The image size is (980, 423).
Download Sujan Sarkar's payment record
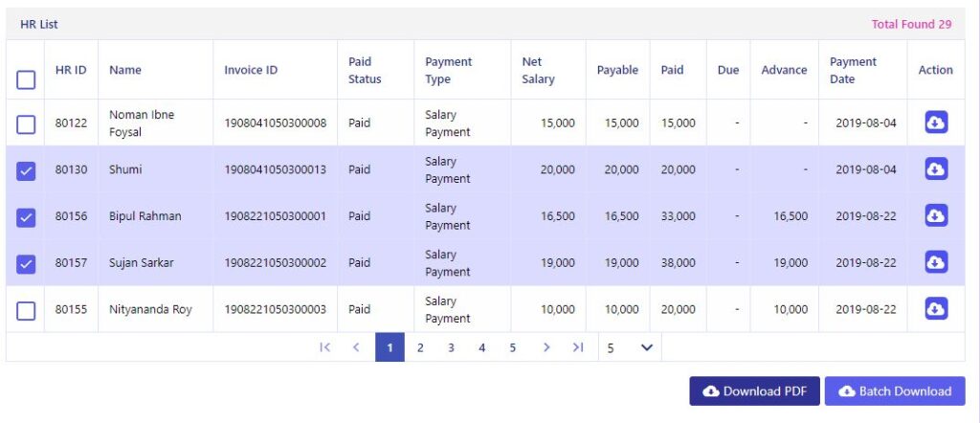pos(936,262)
